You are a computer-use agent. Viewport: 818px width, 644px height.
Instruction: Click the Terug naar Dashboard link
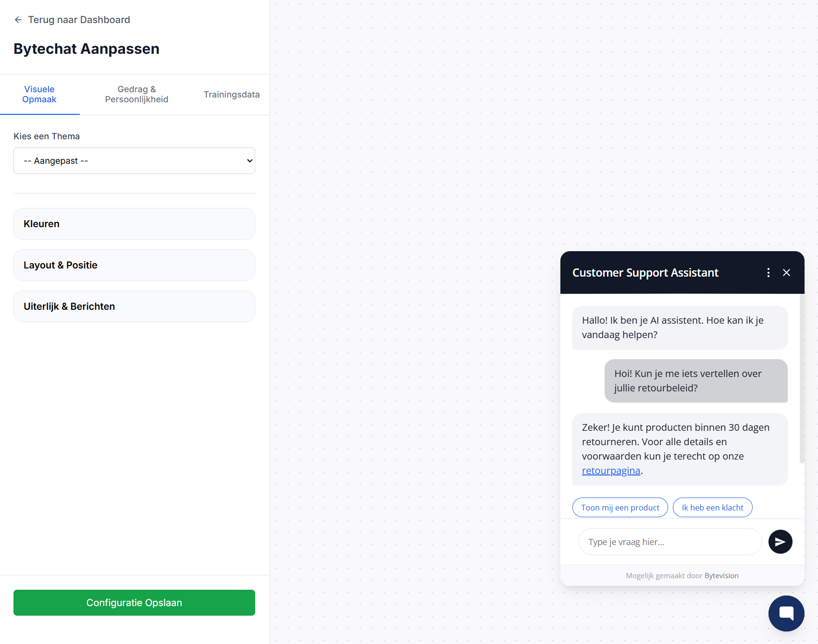click(x=79, y=20)
